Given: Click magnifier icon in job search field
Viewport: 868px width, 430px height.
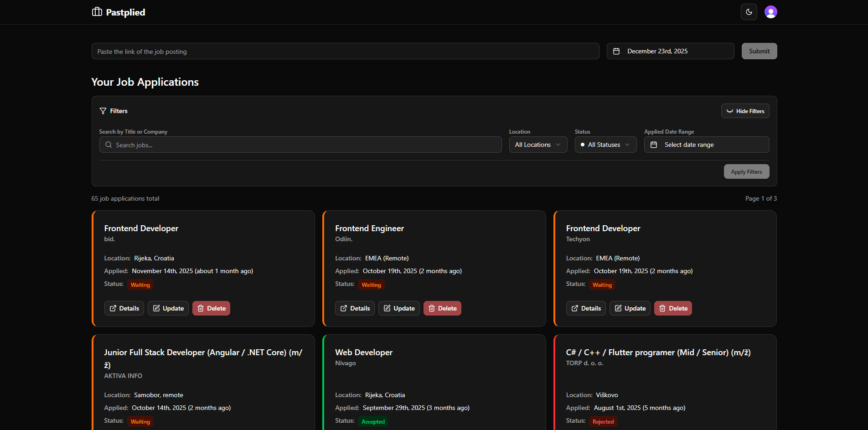Looking at the screenshot, I should point(108,145).
